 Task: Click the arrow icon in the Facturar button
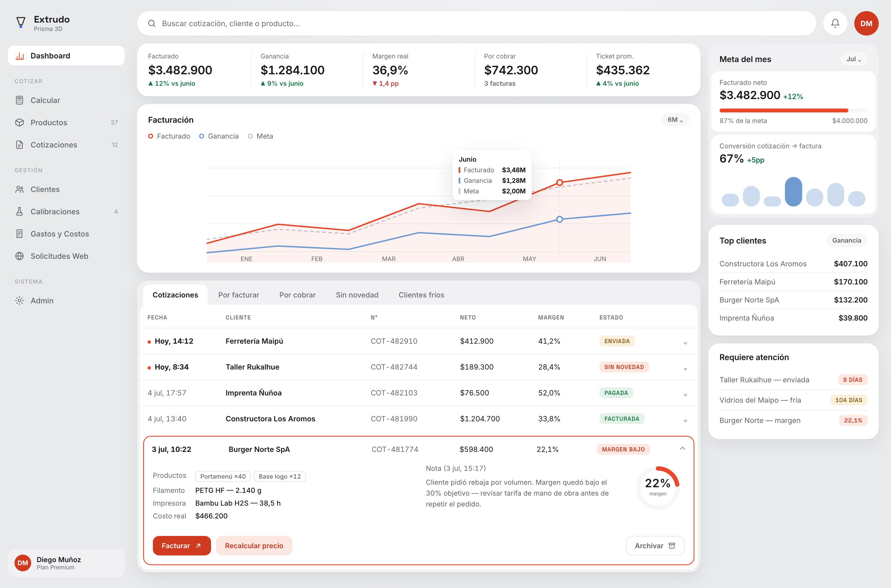tap(199, 546)
